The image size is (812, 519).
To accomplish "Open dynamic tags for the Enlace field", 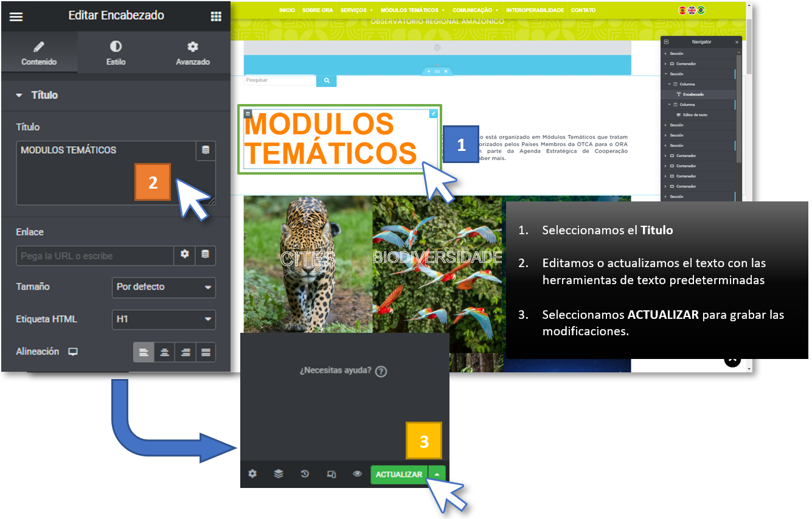I will click(206, 255).
